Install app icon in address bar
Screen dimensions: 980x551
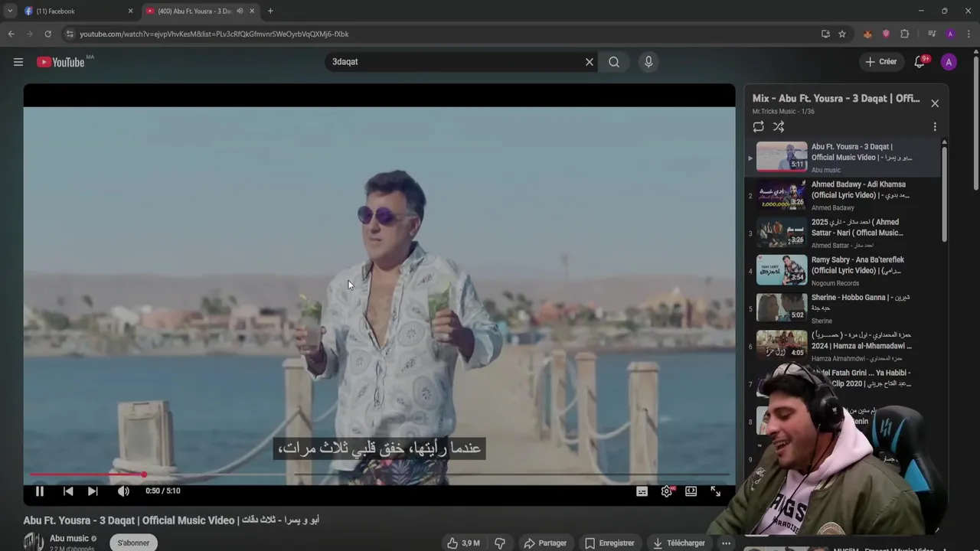825,34
